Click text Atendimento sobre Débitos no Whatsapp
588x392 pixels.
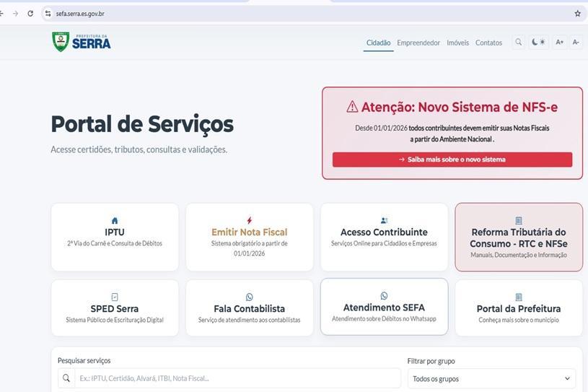pos(384,319)
